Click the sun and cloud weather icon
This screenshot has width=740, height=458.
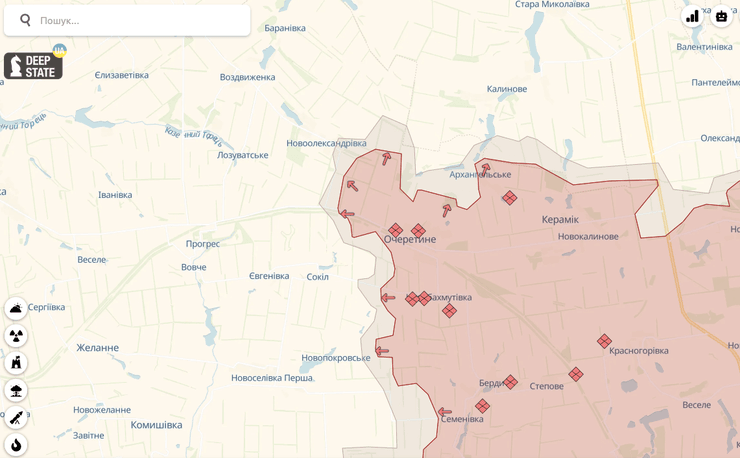click(16, 309)
